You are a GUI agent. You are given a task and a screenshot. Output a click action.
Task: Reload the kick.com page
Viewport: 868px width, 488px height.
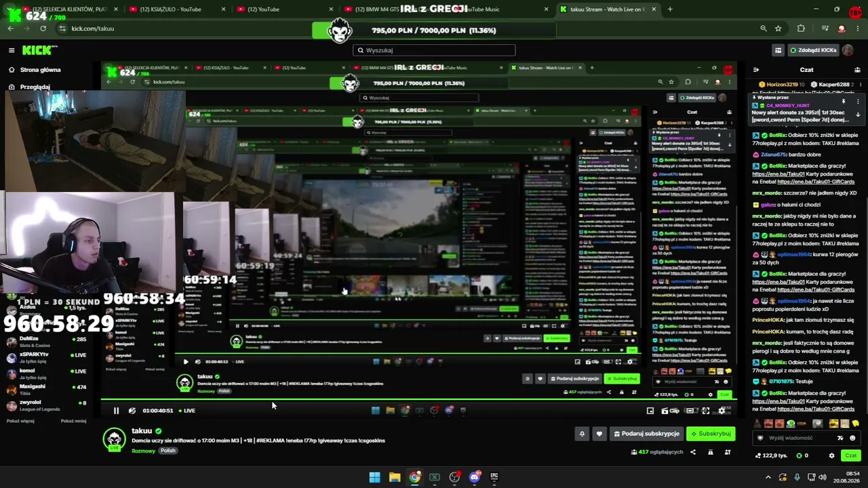click(43, 28)
